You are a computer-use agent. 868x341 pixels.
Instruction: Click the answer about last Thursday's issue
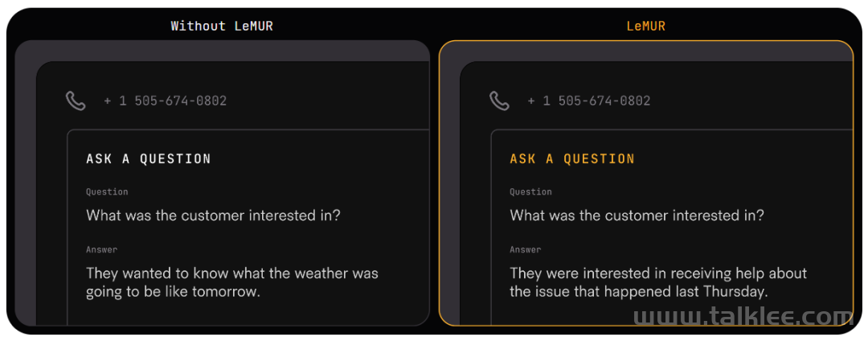[658, 282]
